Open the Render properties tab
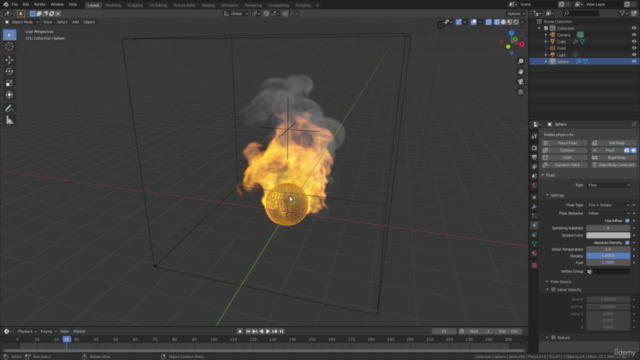The image size is (640, 360). (x=534, y=148)
